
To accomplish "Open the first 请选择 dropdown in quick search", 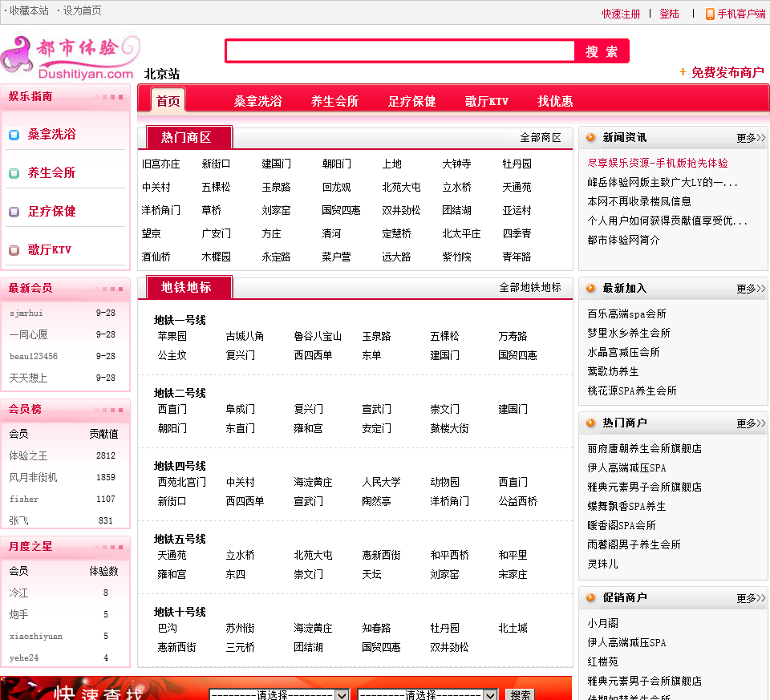I will point(279,694).
